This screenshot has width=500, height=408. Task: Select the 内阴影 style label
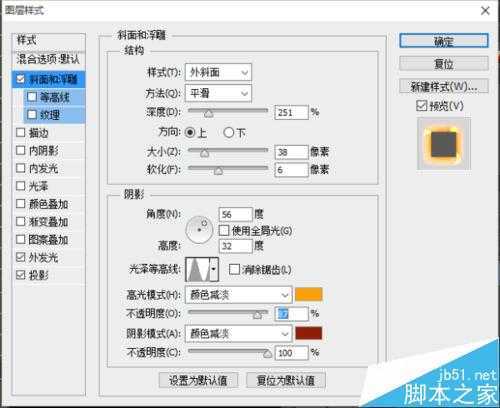(44, 151)
